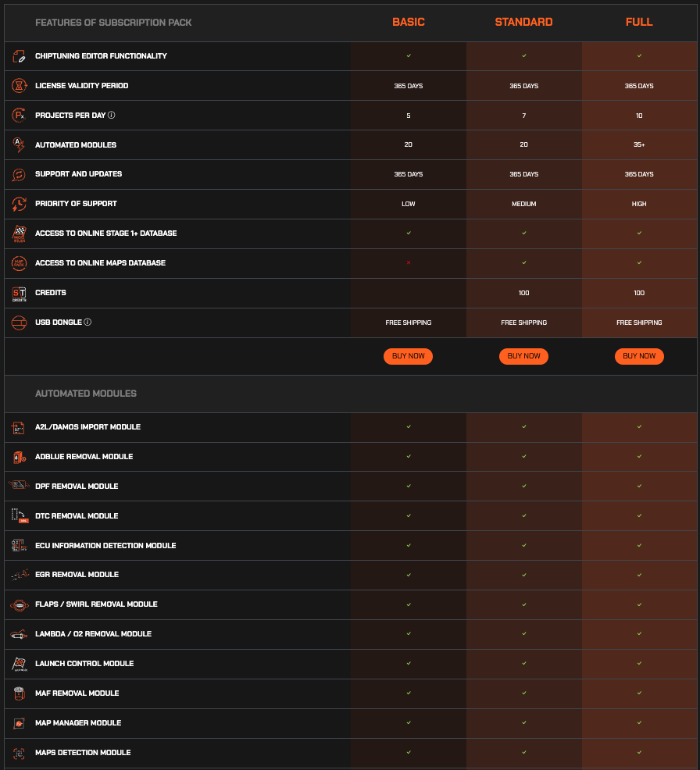Click the red X for Basic maps database access
Viewport: 700px width, 770px height.
[408, 263]
